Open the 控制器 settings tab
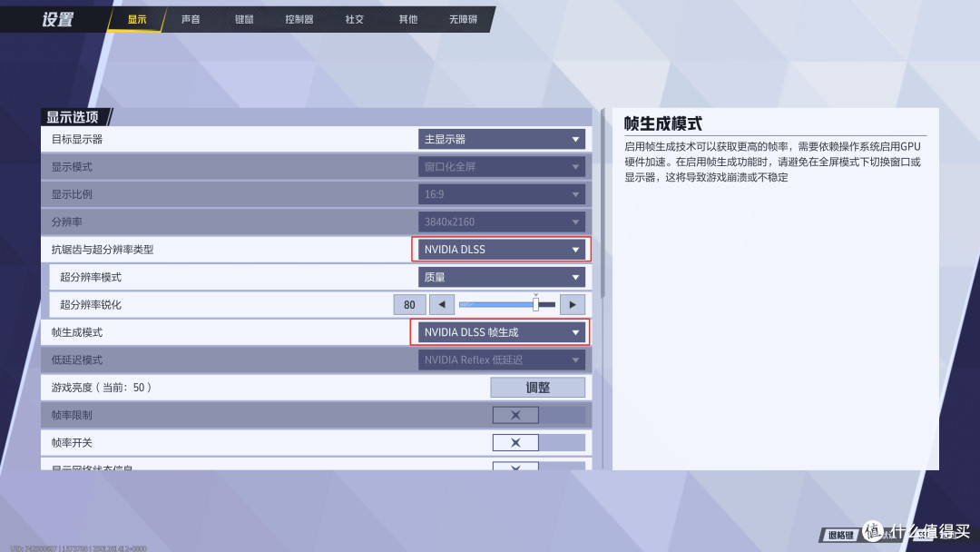 coord(299,19)
